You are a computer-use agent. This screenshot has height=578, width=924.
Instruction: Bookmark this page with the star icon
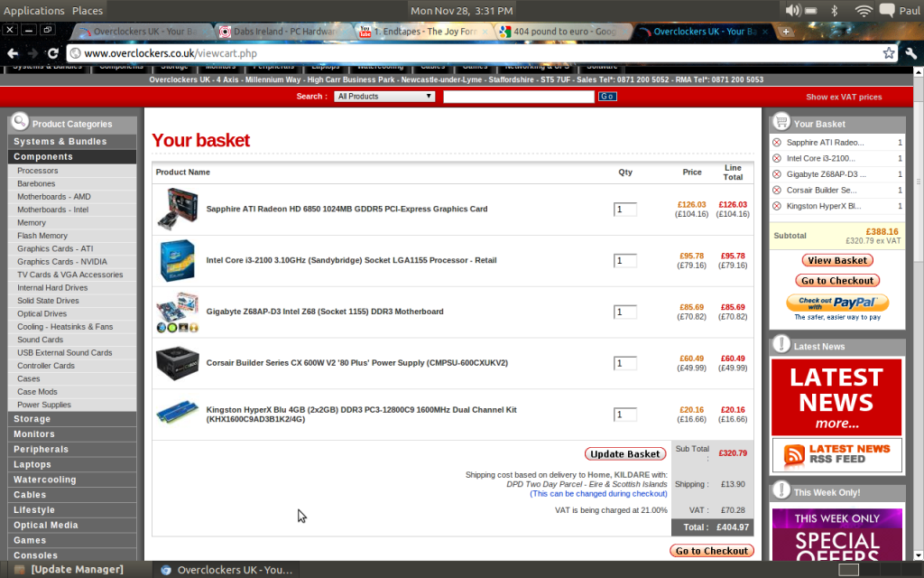(x=890, y=53)
